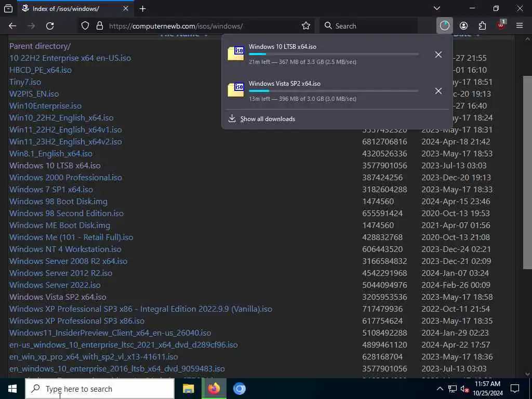The height and width of the screenshot is (399, 532).
Task: Open the W2PIS_EN.iso link
Action: coord(34,94)
